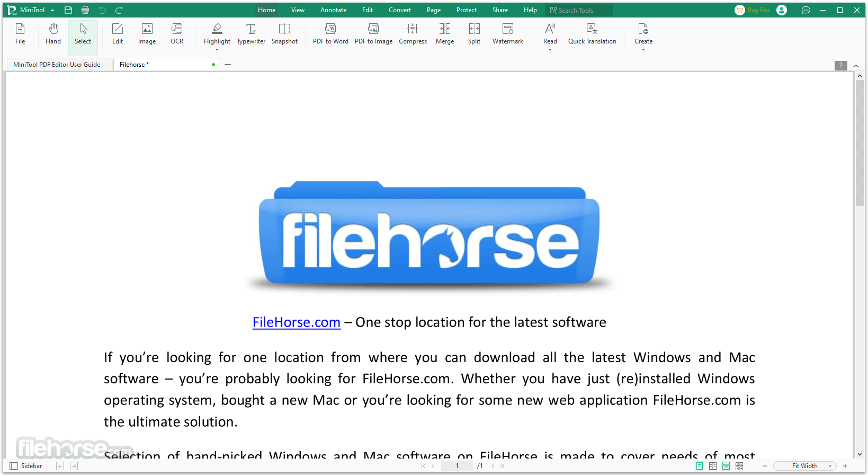Viewport: 868px width, 475px height.
Task: Open the Home ribbon tab
Action: point(267,10)
